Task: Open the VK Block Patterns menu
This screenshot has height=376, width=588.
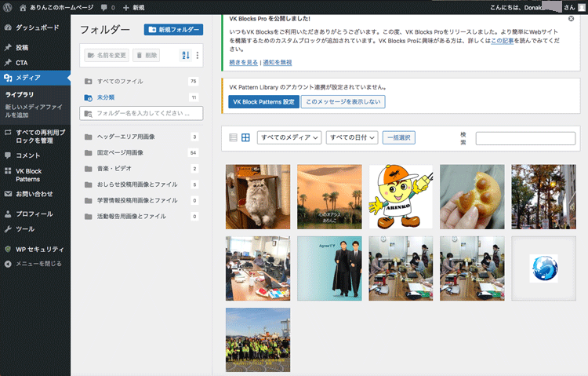Action: [33, 175]
